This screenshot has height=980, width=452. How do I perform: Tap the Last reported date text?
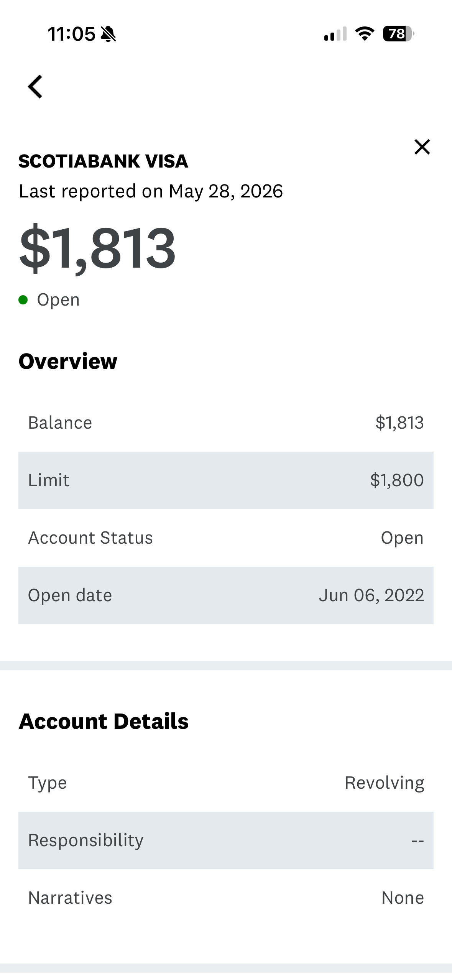pyautogui.click(x=151, y=191)
